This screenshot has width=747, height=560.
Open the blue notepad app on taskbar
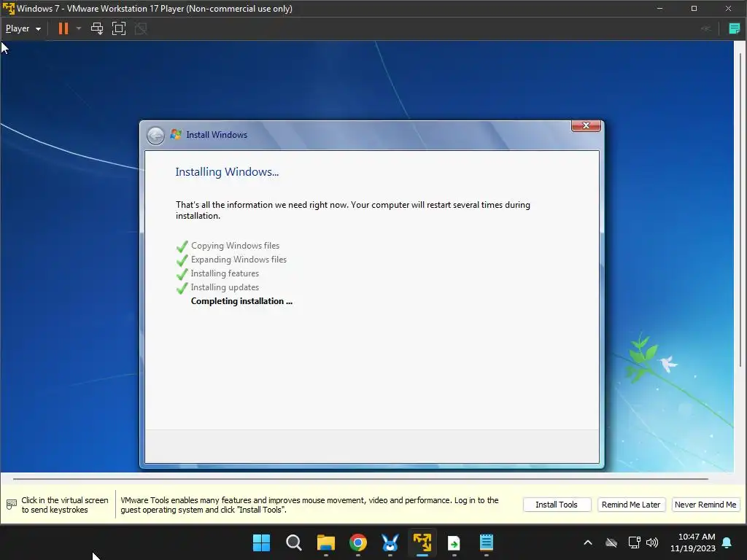(x=486, y=542)
